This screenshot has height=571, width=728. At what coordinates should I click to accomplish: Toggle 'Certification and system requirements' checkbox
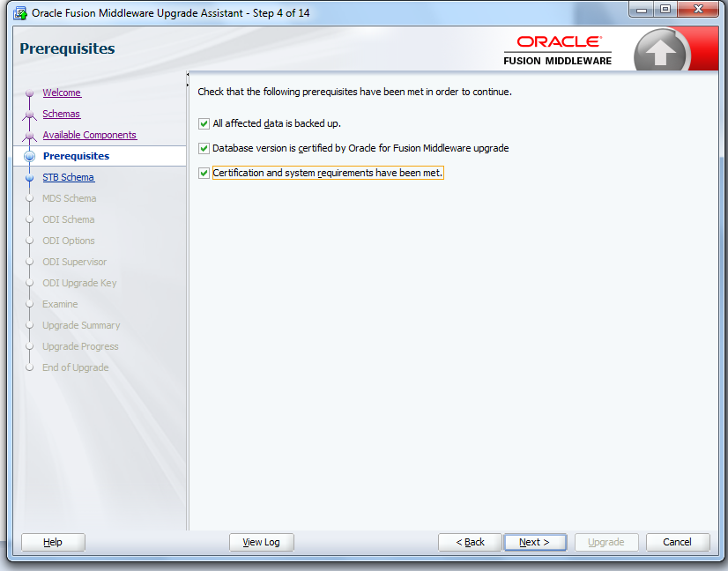(x=204, y=173)
